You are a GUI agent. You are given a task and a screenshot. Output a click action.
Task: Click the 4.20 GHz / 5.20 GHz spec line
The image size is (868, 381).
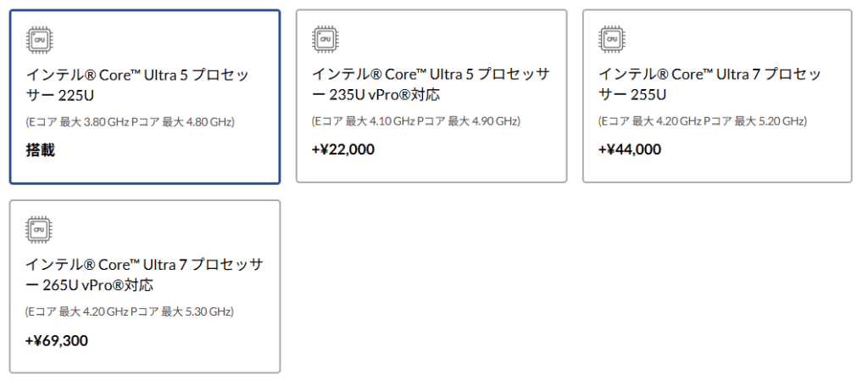coord(702,122)
